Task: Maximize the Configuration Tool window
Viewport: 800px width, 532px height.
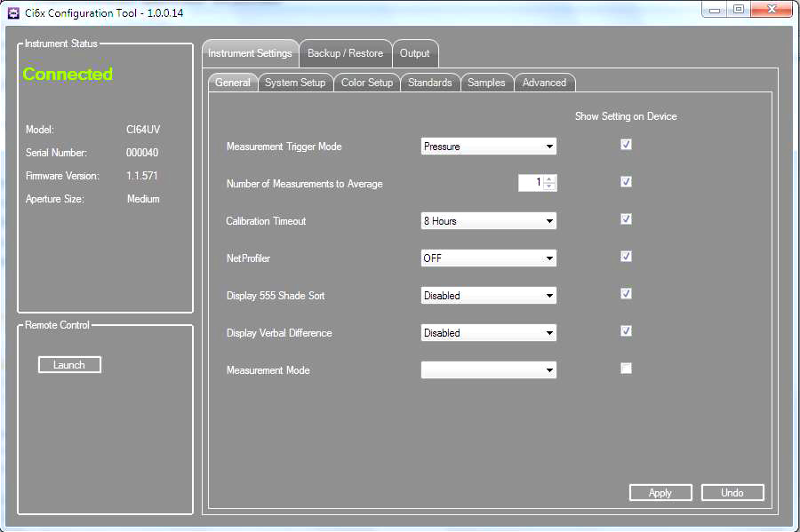Action: point(739,10)
